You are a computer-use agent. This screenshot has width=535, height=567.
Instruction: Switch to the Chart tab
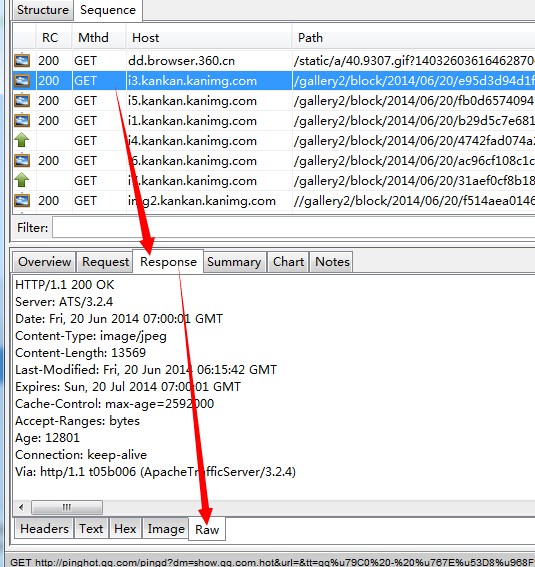[288, 262]
